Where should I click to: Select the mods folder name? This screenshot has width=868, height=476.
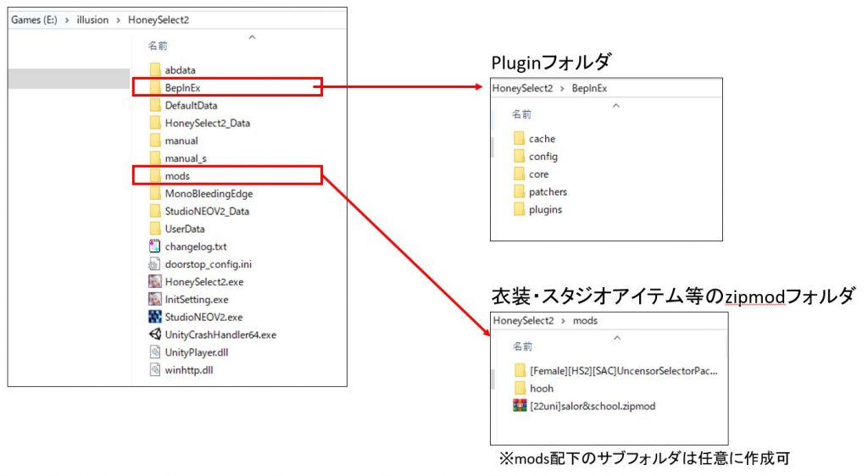(177, 176)
